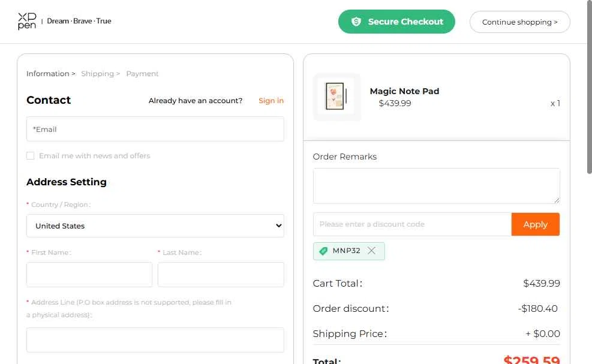Click the product price $439.99 under Magic Note Pad
Viewport: 592px width, 364px height.
point(395,104)
